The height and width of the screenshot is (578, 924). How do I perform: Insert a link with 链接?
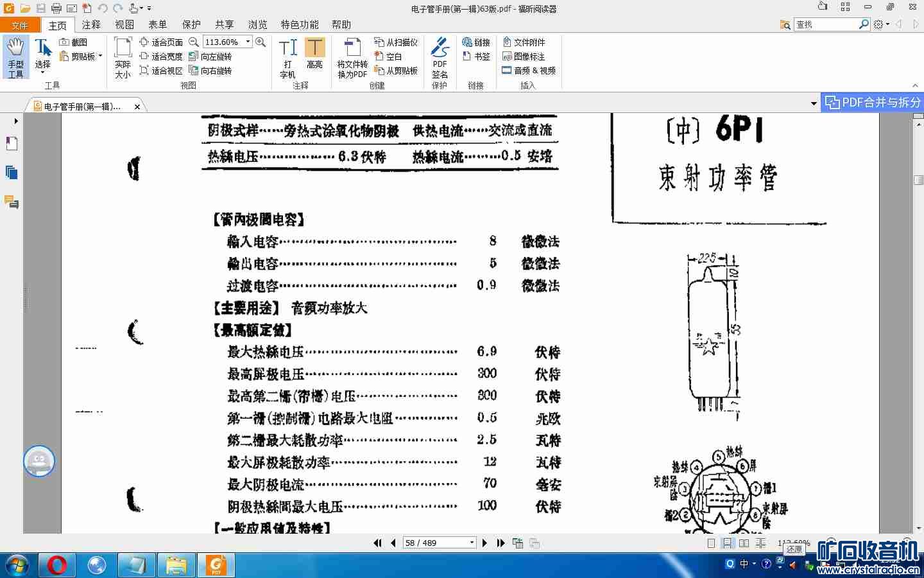coord(476,42)
